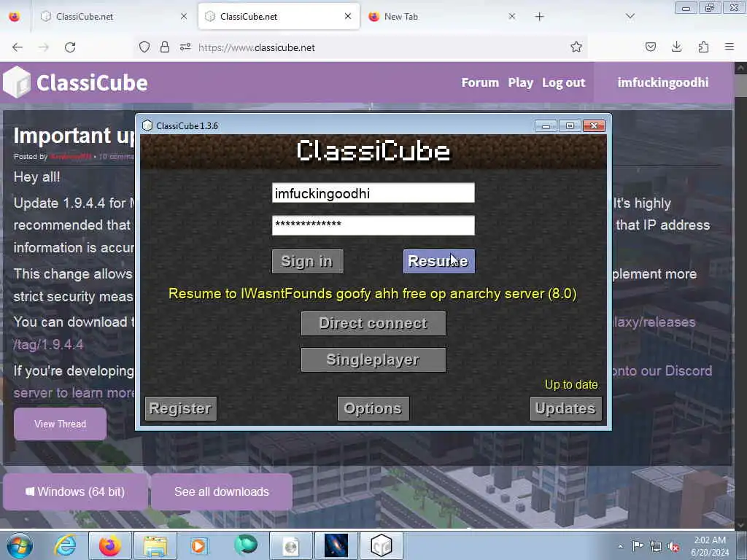This screenshot has height=560, width=747.
Task: Show hidden tray icons arrow
Action: [620, 546]
